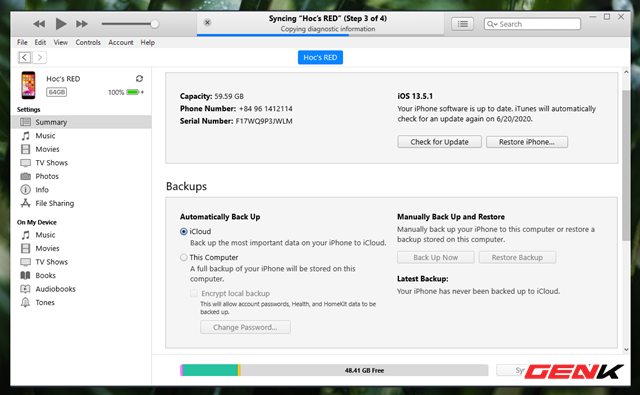Minimize the iTunes window
Image resolution: width=640 pixels, height=395 pixels.
coord(593,17)
